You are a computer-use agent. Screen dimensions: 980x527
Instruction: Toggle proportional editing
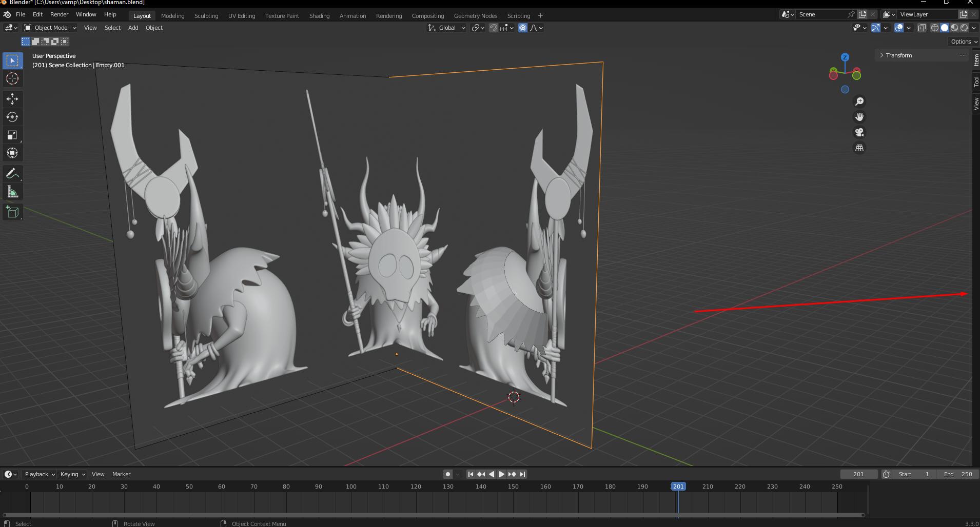point(523,28)
